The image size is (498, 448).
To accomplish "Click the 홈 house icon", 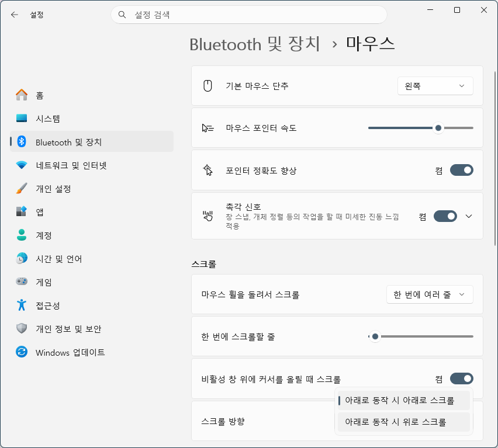I will point(22,95).
